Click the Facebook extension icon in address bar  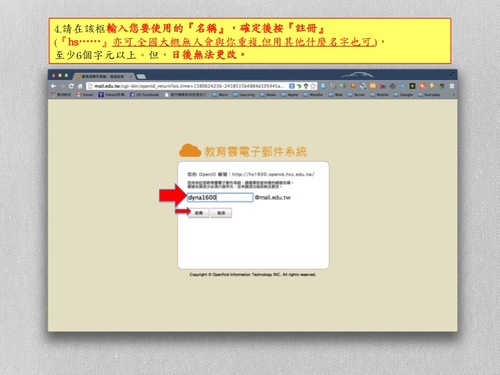292,86
